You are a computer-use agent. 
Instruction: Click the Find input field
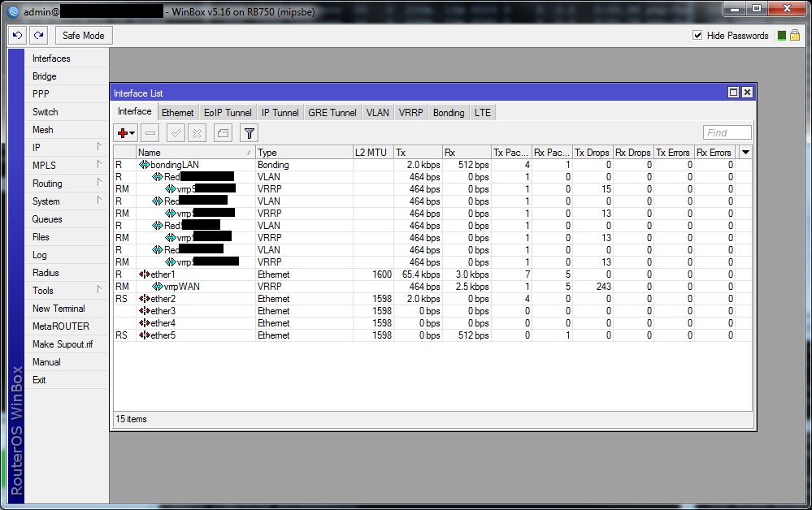726,132
